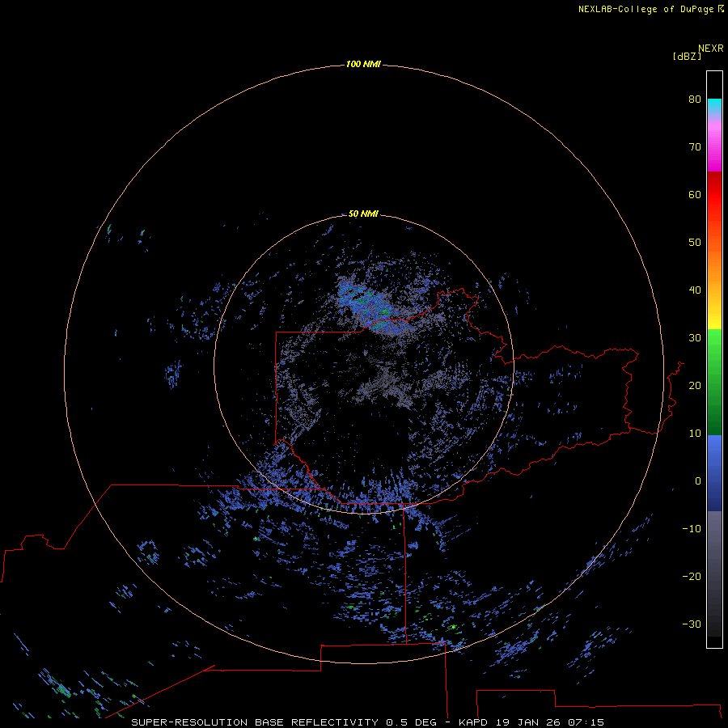
Task: Click the NEXR label above the color scale
Action: (710, 49)
